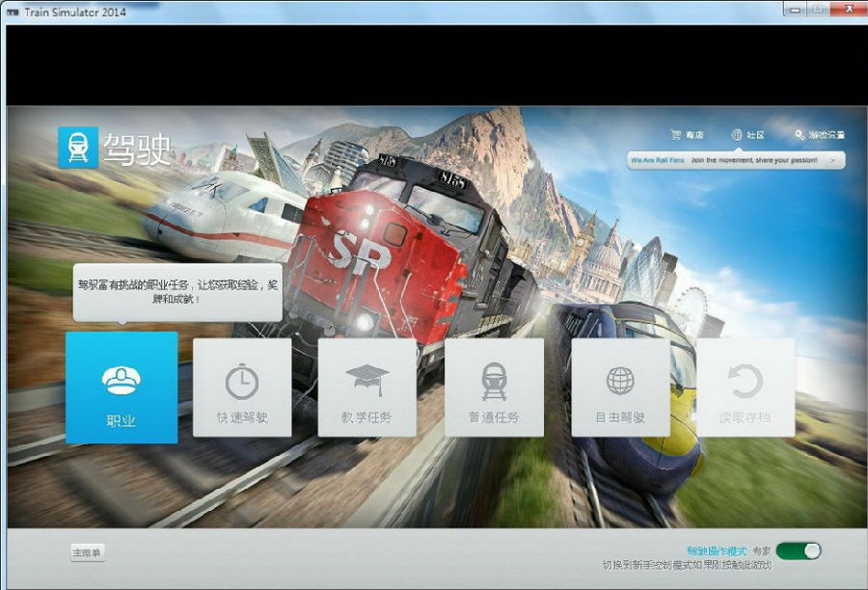This screenshot has height=590, width=868.
Task: Click the 读取存档 load save tile
Action: [746, 388]
